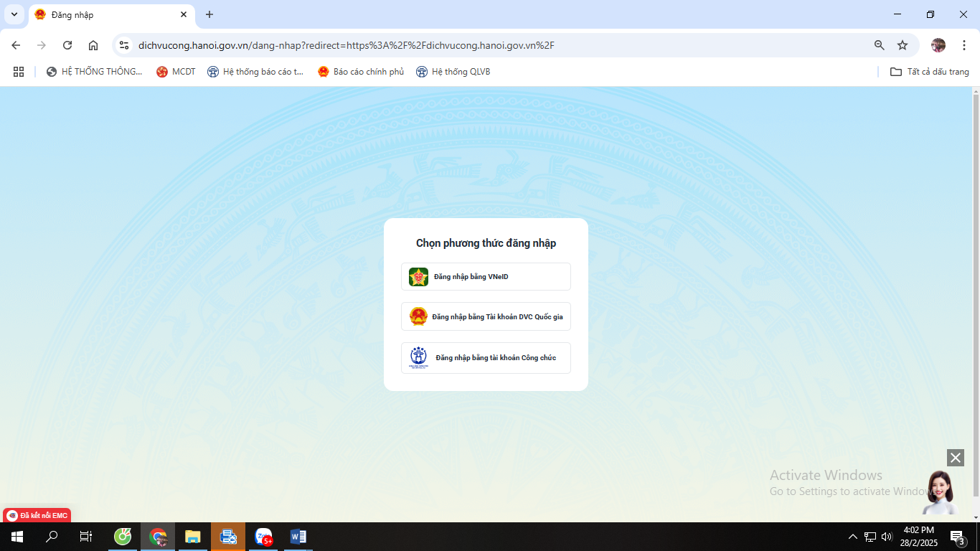
Task: Open Tất cả dấu trang folder
Action: tap(930, 72)
